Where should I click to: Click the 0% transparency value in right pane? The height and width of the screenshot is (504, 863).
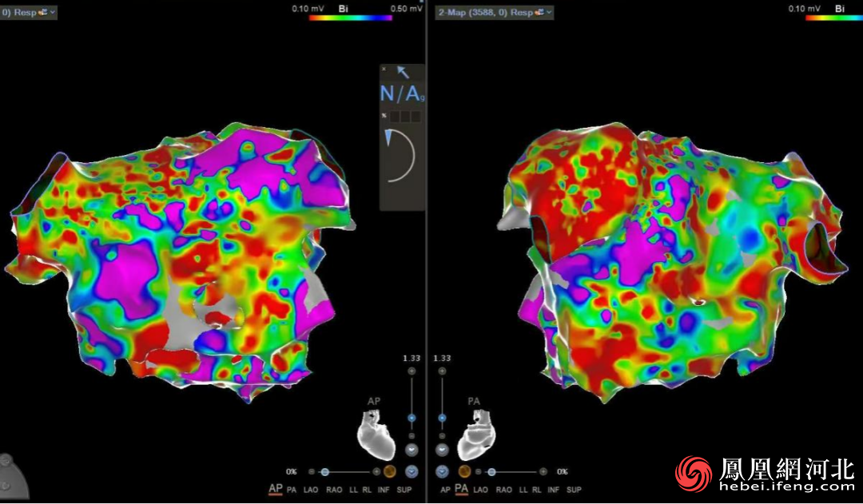(x=563, y=472)
